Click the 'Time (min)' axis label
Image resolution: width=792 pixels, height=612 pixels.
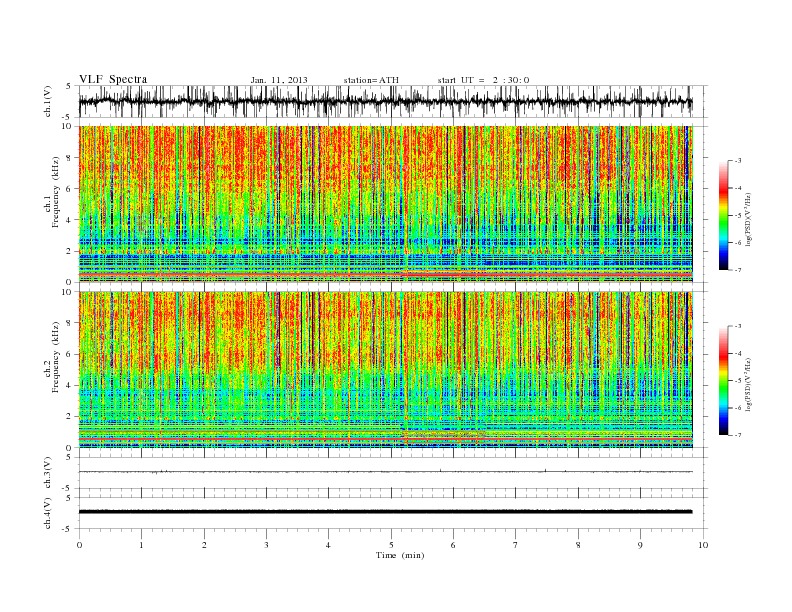(400, 555)
